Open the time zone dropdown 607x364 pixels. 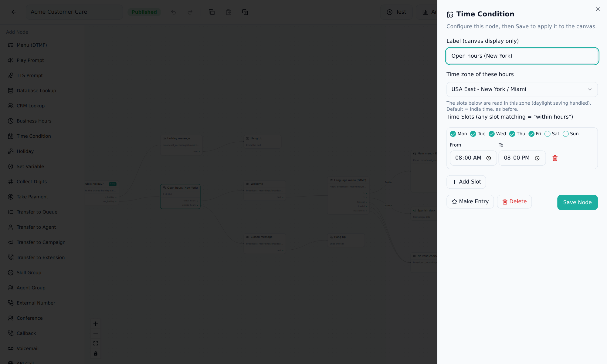click(522, 89)
